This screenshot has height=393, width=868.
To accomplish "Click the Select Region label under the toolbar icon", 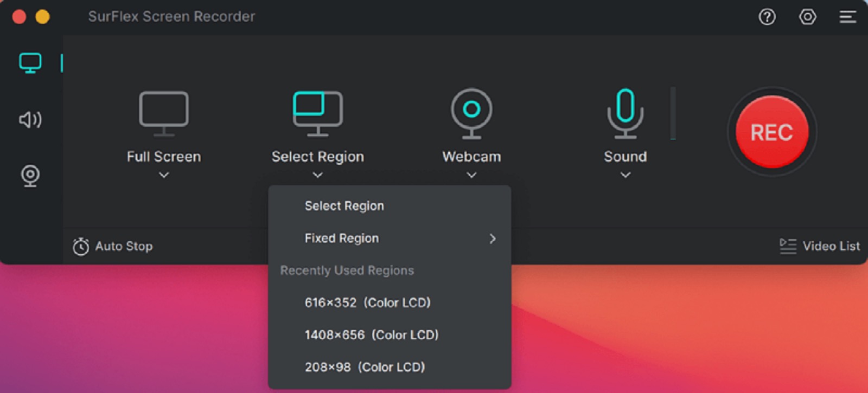I will [x=318, y=157].
